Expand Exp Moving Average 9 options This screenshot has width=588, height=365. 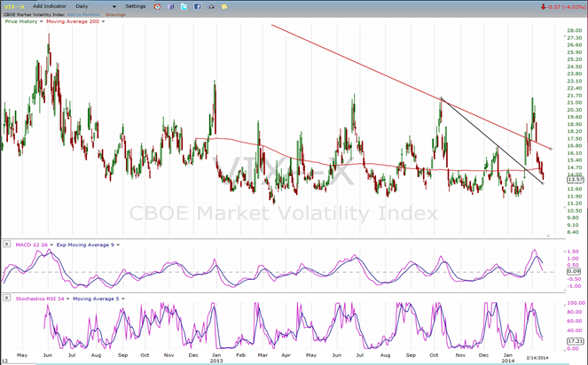point(118,245)
